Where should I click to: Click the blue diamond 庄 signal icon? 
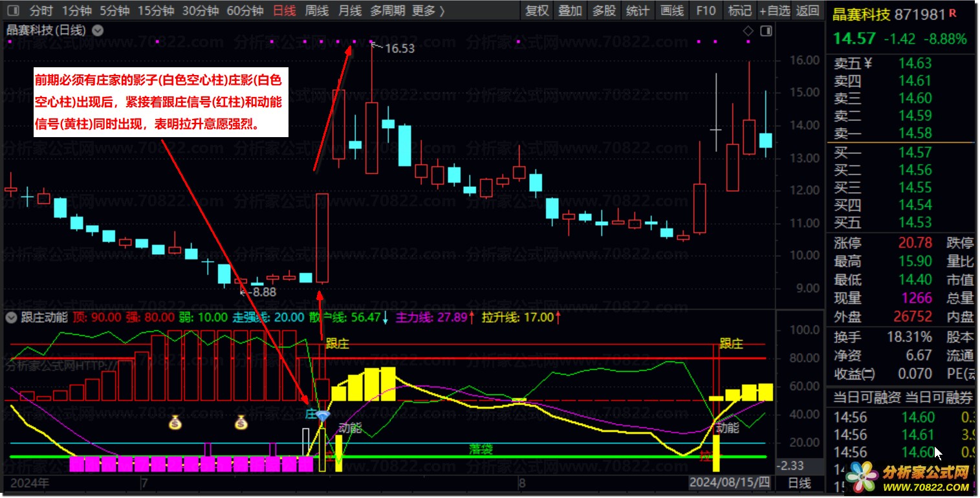[x=323, y=416]
